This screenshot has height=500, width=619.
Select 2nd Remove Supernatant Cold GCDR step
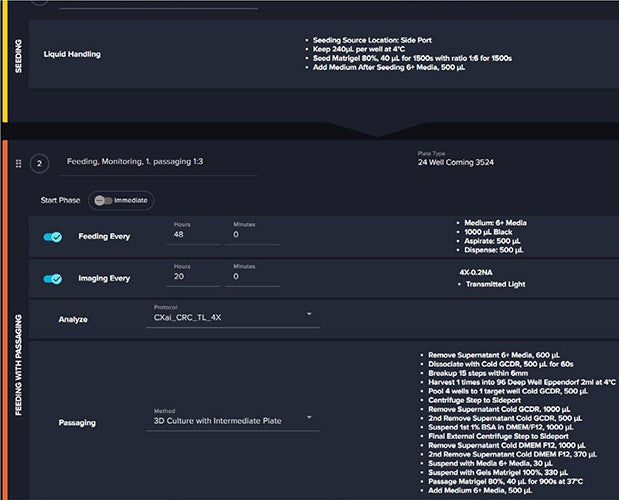505,418
